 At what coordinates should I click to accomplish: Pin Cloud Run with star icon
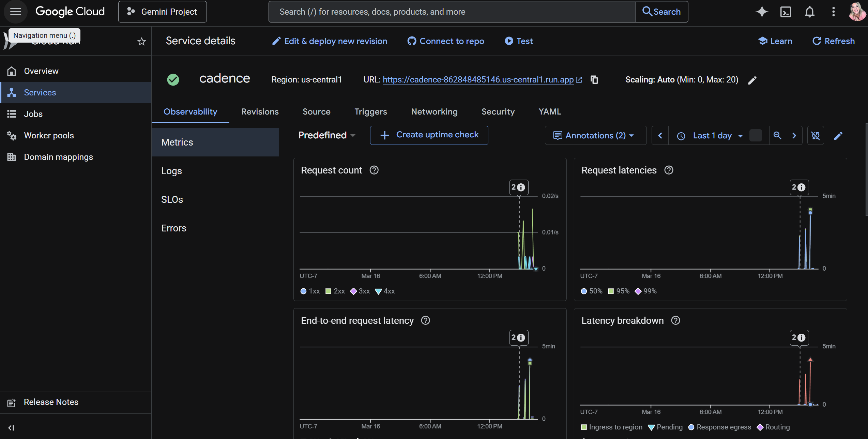141,42
